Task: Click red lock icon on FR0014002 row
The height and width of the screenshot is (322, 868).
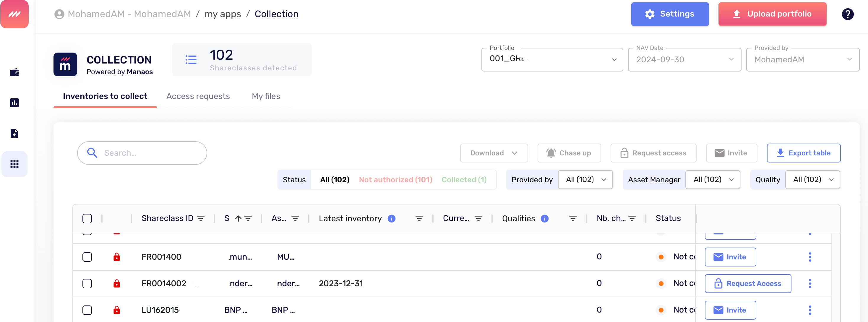Action: click(x=116, y=284)
